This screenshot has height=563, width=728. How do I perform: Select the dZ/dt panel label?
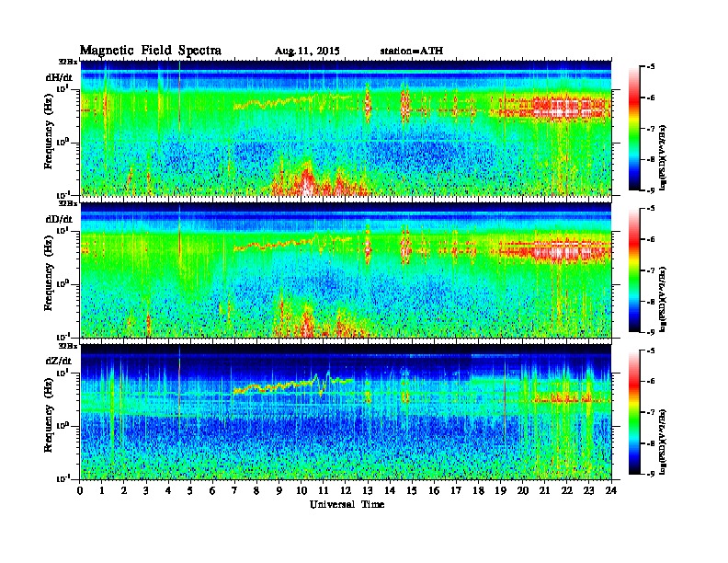coord(59,361)
